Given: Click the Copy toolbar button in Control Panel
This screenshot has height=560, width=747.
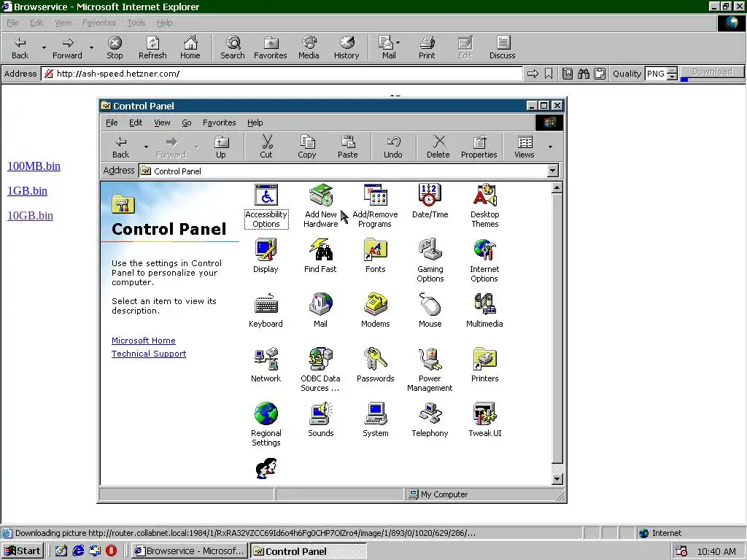Looking at the screenshot, I should pyautogui.click(x=307, y=147).
